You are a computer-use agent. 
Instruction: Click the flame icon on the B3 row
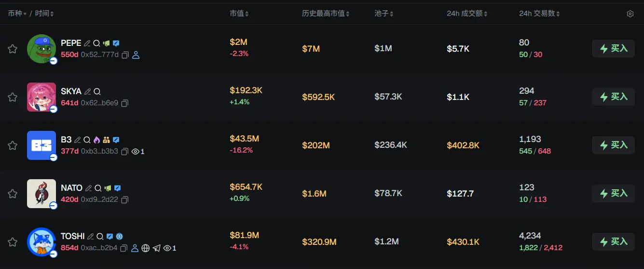pyautogui.click(x=96, y=140)
